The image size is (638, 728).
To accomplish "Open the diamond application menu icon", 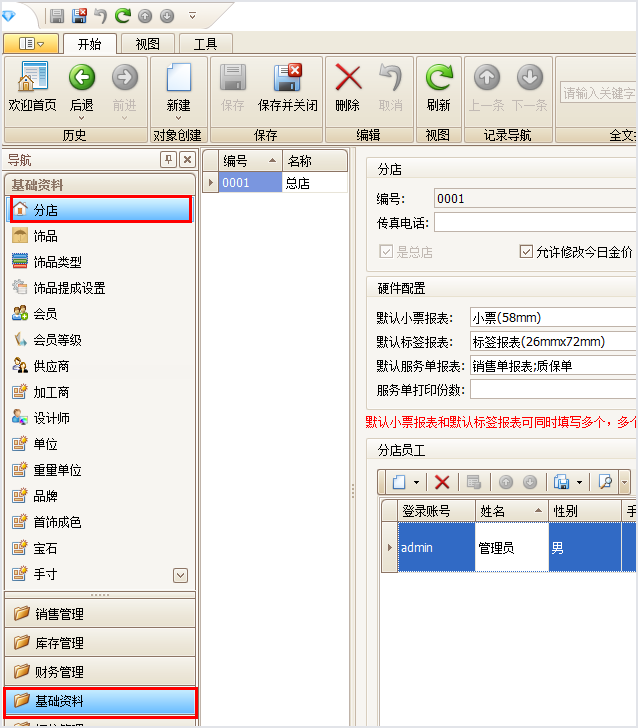I will (9, 17).
